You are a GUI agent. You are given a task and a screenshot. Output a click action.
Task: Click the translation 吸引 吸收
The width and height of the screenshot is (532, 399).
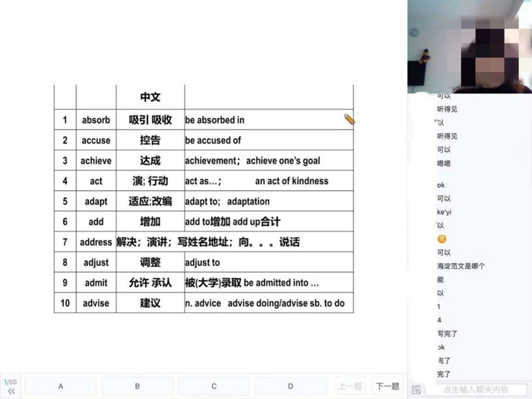coord(150,120)
